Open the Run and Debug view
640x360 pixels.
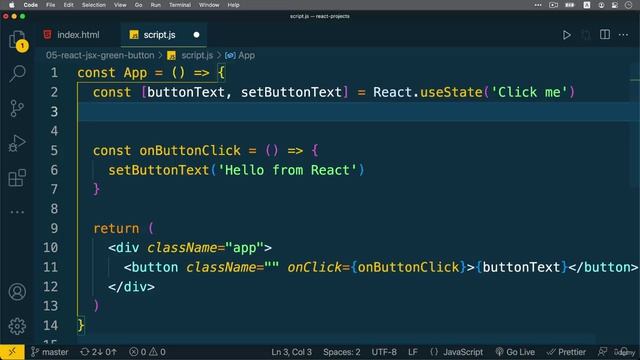pos(17,143)
